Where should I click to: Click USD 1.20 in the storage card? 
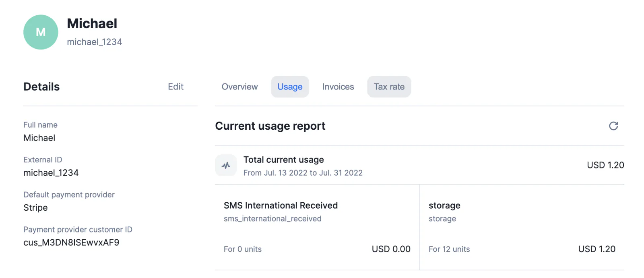click(x=597, y=249)
